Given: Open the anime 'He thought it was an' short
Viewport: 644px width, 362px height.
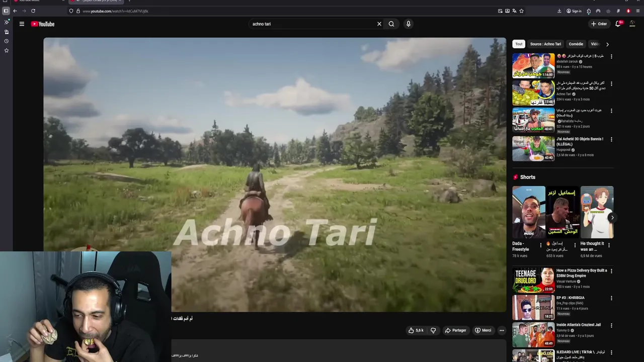Looking at the screenshot, I should point(597,212).
